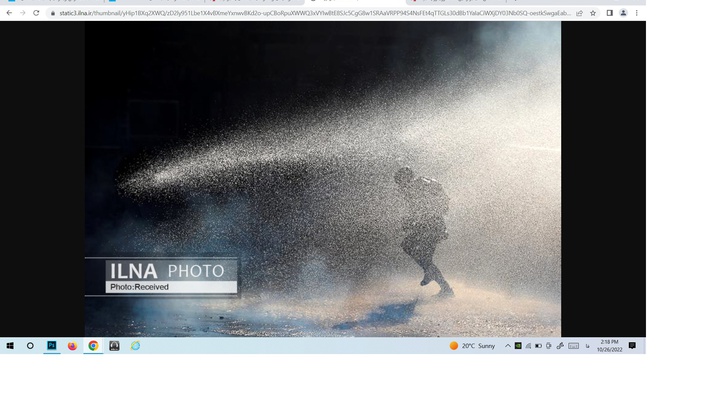Open Cortana circle on the taskbar
Image resolution: width=720 pixels, height=417 pixels.
(30, 346)
